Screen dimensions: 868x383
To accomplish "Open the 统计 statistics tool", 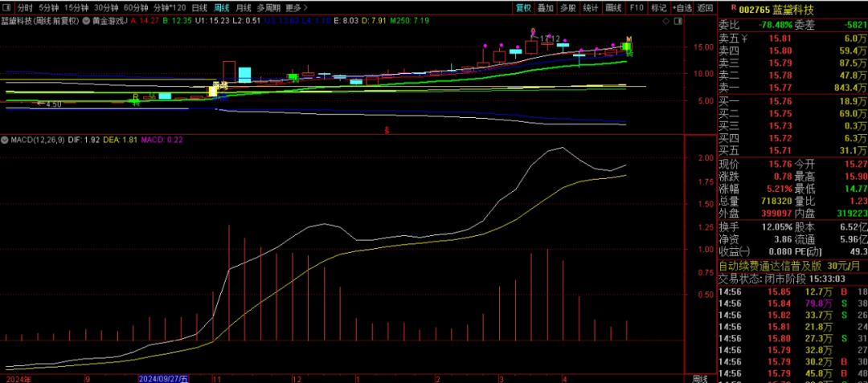I will click(591, 8).
